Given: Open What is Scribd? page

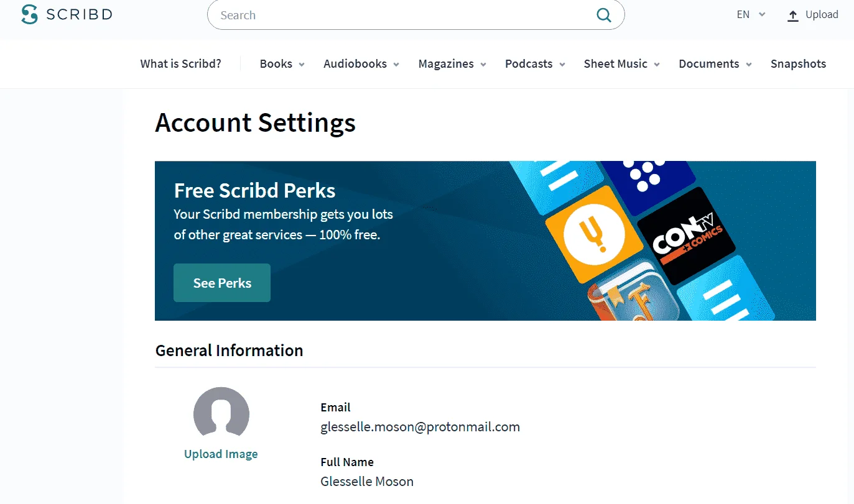Looking at the screenshot, I should 180,64.
